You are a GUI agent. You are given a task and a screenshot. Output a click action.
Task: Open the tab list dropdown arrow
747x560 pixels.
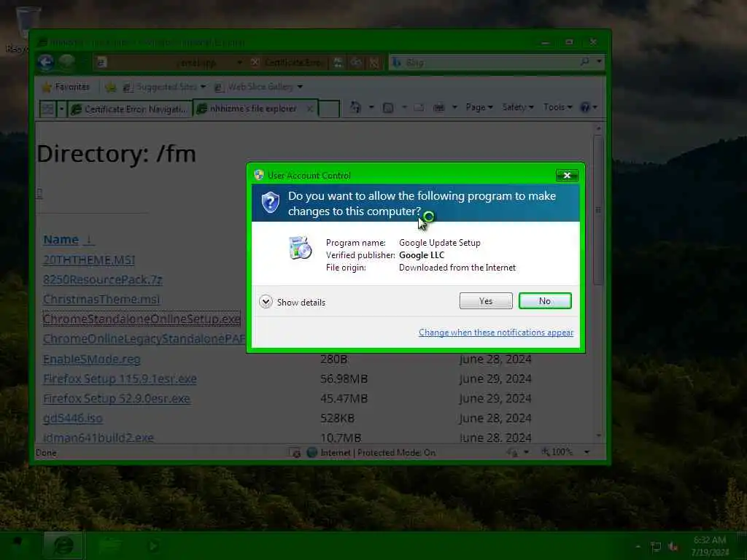[x=61, y=109]
